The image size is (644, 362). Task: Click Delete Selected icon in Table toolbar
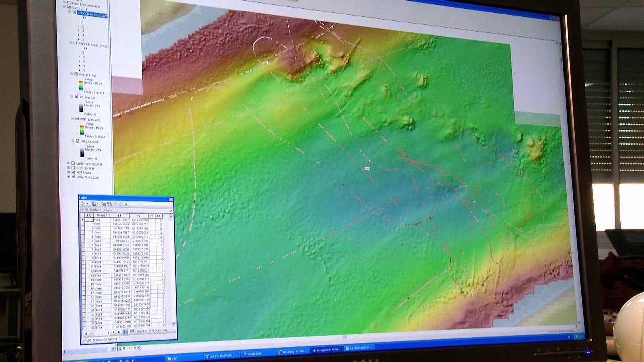[126, 204]
